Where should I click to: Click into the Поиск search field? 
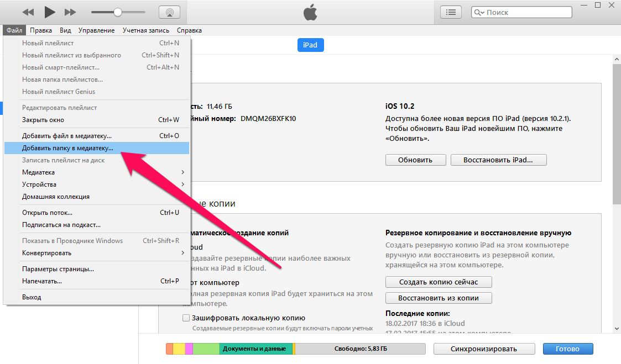pos(525,12)
